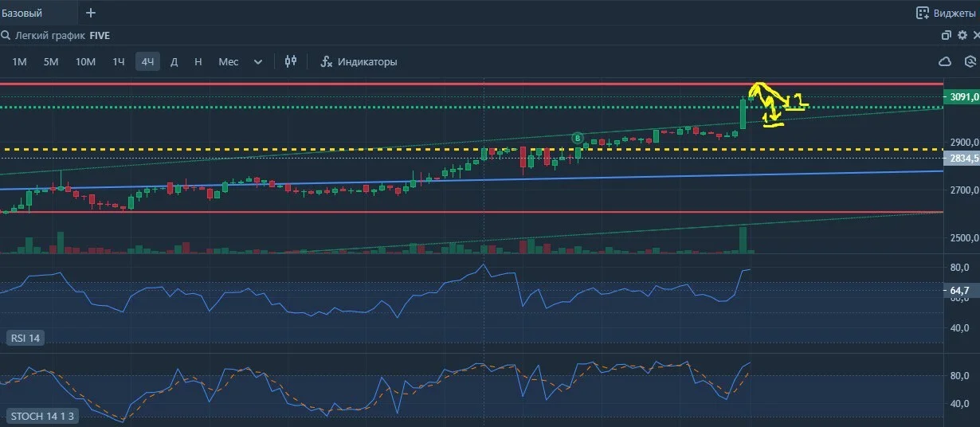This screenshot has width=980, height=427.
Task: Click the 2834,5 price level label
Action: point(962,159)
